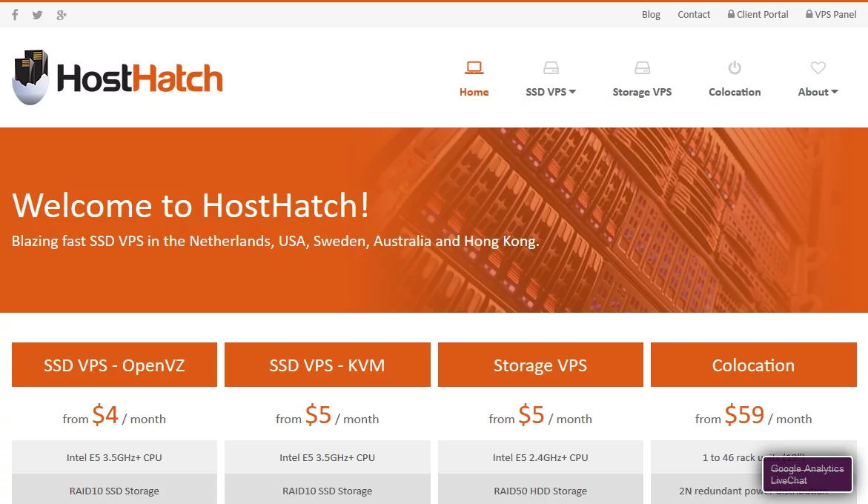Click the heart icon above About
Image resolution: width=868 pixels, height=504 pixels.
tap(818, 67)
